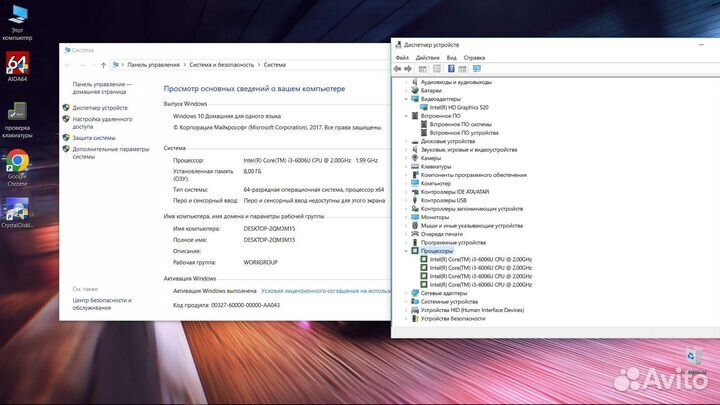Image resolution: width=720 pixels, height=405 pixels.
Task: Open the Файл menu in Device Manager
Action: click(402, 58)
